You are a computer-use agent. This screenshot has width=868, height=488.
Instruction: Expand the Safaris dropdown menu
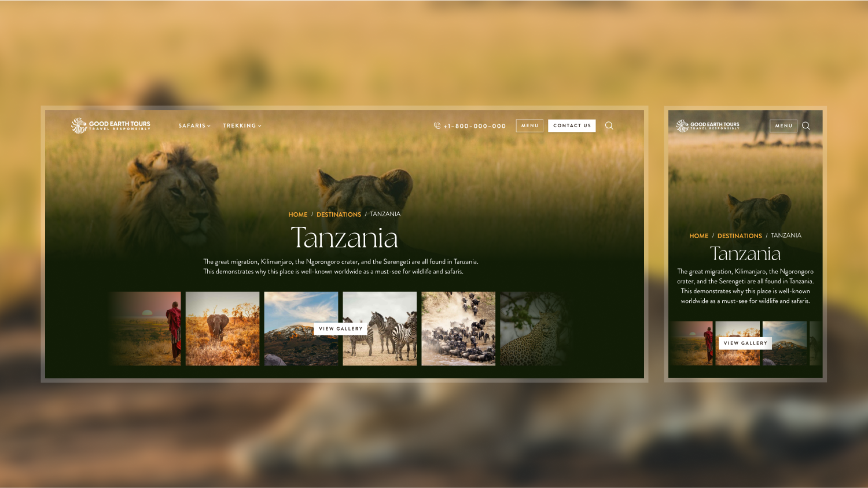click(194, 125)
